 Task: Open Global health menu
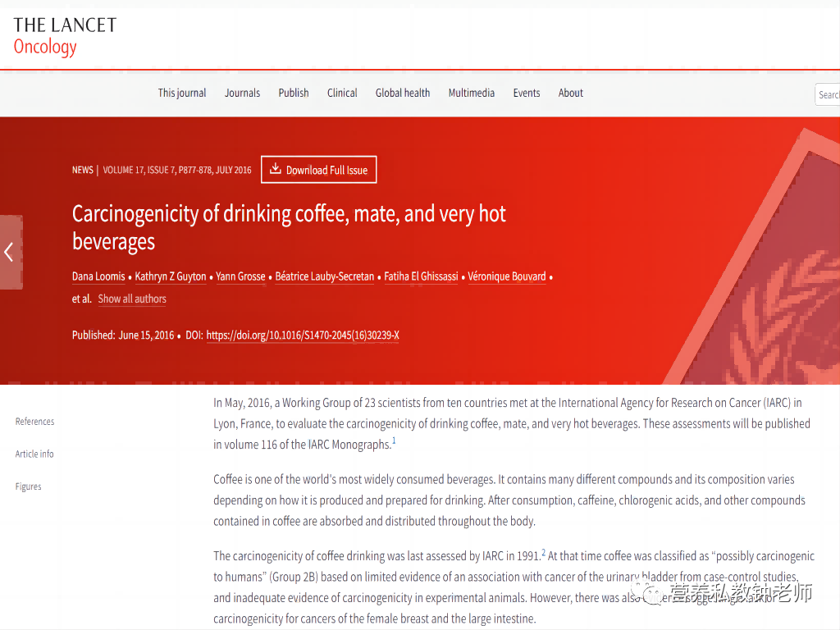pyautogui.click(x=402, y=94)
